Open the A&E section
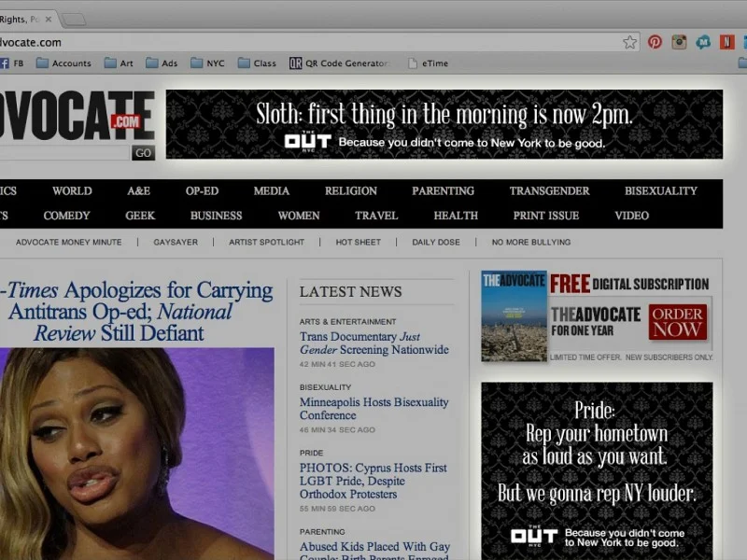747x560 pixels. [x=138, y=191]
